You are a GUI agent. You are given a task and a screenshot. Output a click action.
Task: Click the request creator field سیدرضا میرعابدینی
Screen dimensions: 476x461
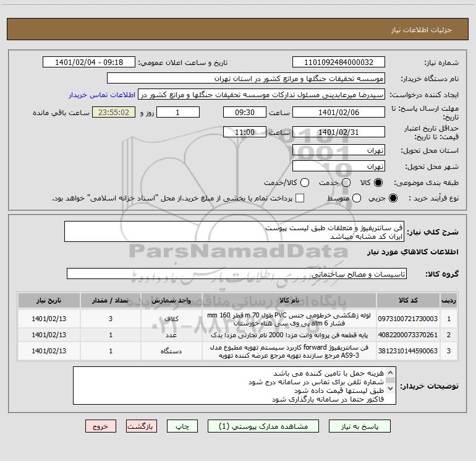[x=261, y=95]
